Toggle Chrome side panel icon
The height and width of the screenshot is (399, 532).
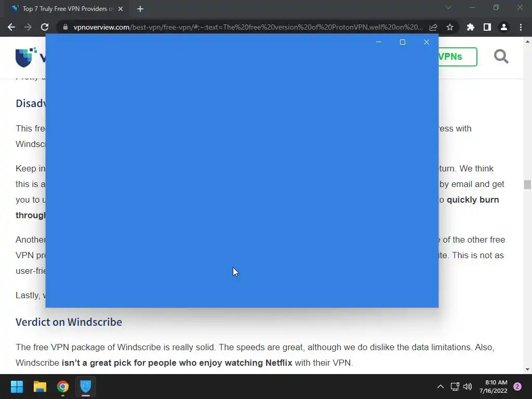[x=487, y=27]
